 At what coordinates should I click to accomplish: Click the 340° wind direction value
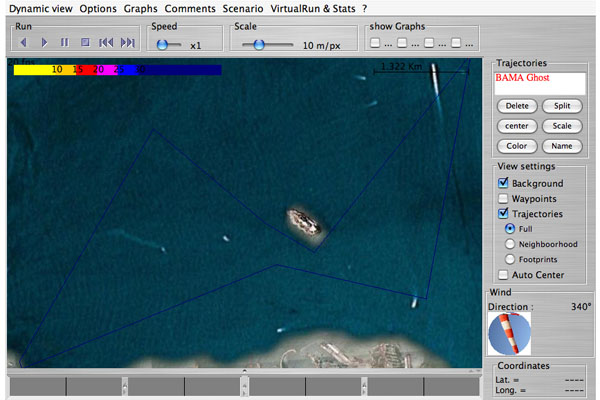coord(581,307)
